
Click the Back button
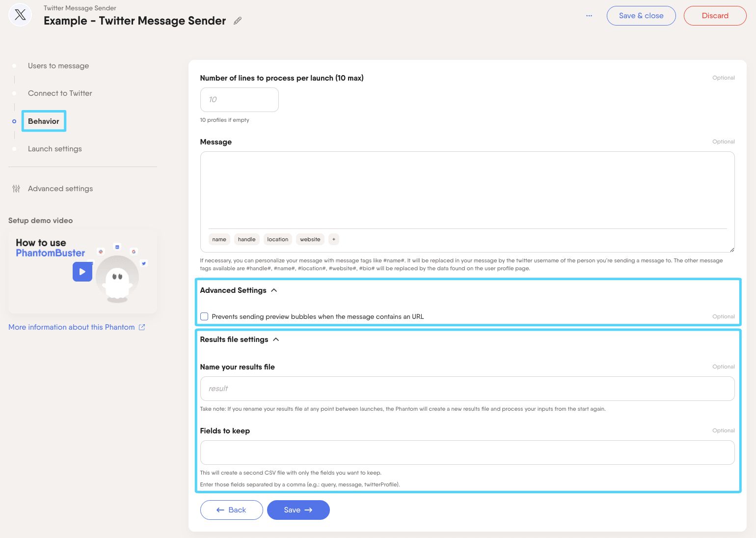pyautogui.click(x=231, y=510)
